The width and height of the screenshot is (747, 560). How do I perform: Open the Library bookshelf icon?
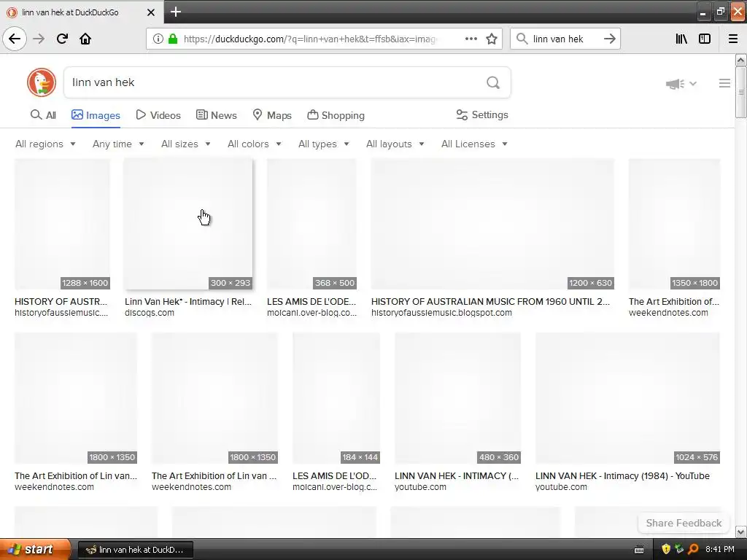click(x=681, y=39)
